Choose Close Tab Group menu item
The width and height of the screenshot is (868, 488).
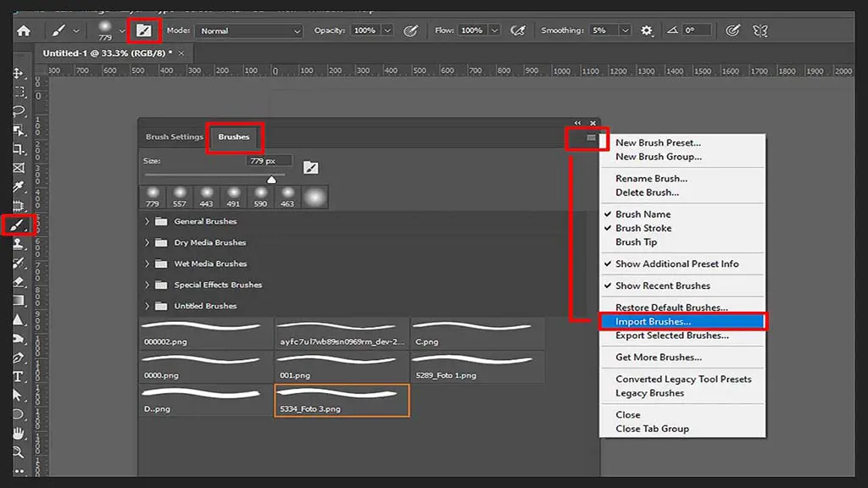[x=652, y=429]
